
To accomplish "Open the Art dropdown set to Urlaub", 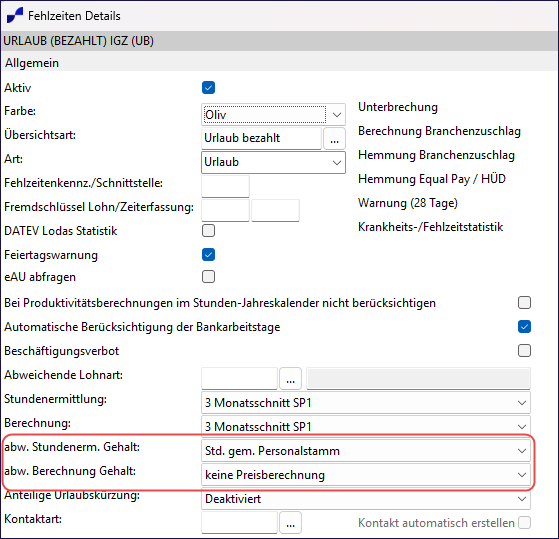I will (273, 163).
